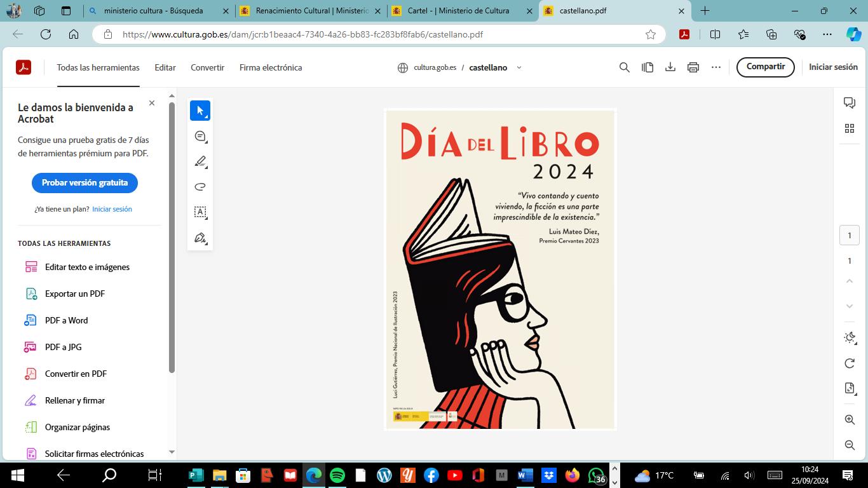Click the scroll down arrow of tools panel

tap(172, 452)
